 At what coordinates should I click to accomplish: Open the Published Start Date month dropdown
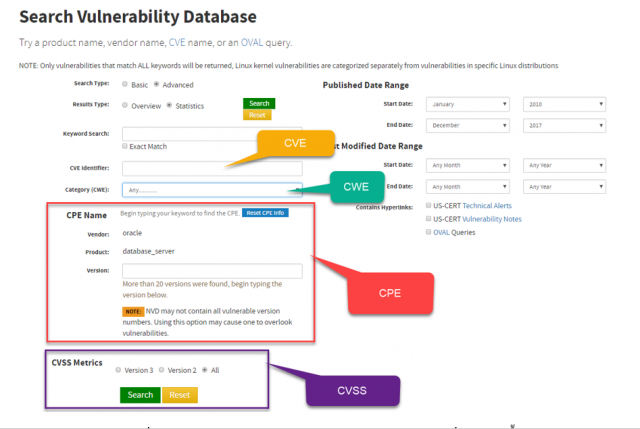click(468, 104)
